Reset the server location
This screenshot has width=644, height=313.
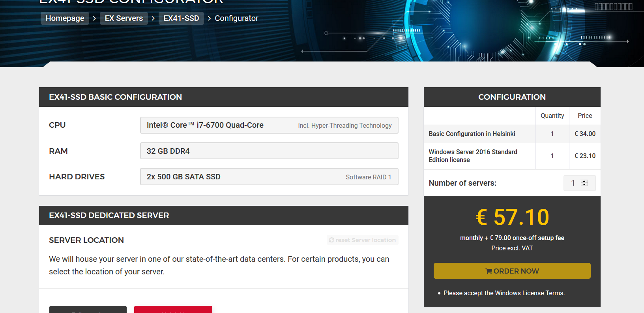pos(362,240)
